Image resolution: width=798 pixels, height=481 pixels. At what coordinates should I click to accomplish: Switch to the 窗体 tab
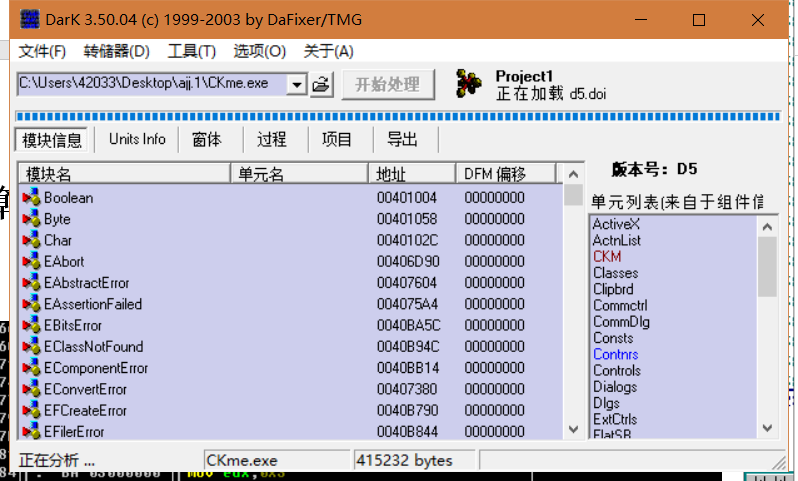(207, 139)
